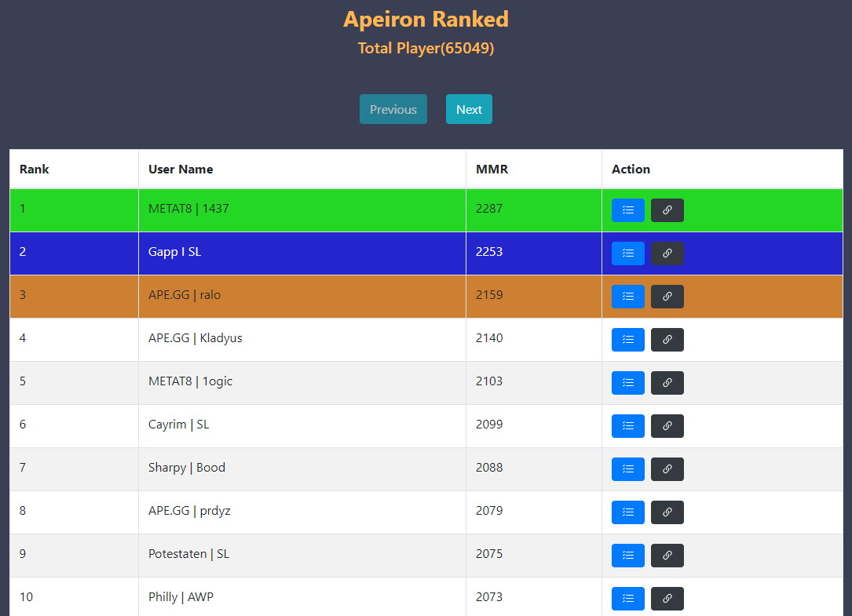
Task: Click the link icon for METAT8 | 1437
Action: click(x=667, y=210)
